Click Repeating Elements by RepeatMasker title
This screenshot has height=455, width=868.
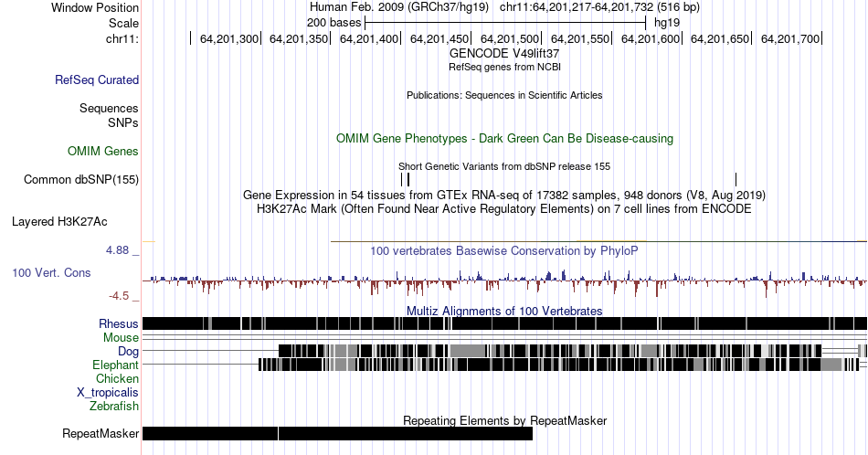pos(504,420)
